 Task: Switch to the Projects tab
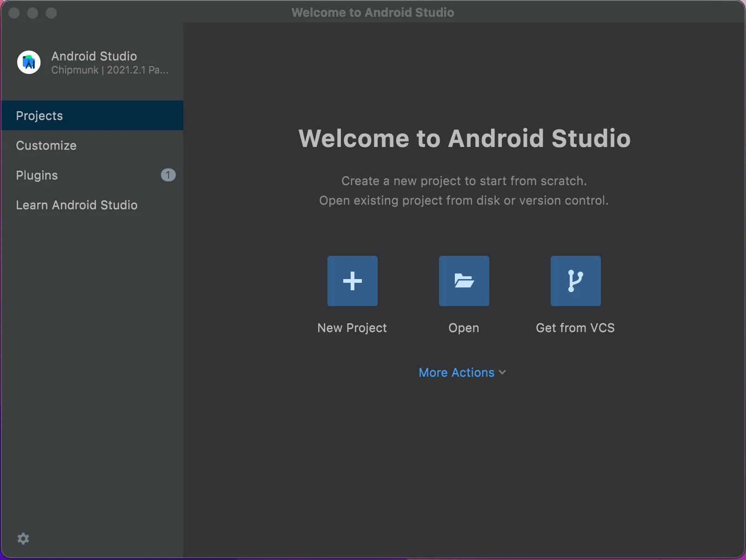(40, 116)
